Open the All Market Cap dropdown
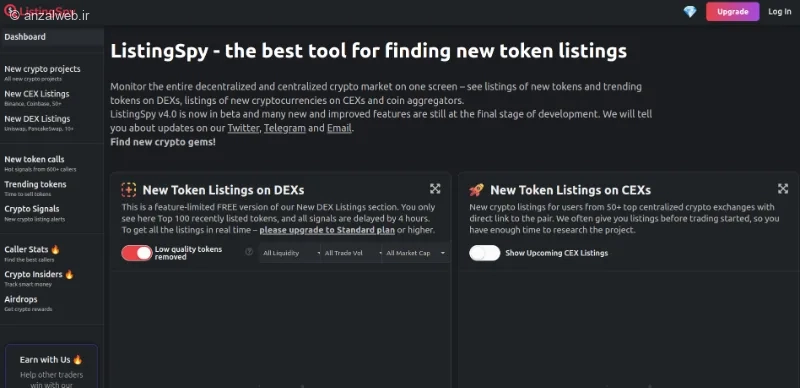The width and height of the screenshot is (800, 388). (x=415, y=253)
